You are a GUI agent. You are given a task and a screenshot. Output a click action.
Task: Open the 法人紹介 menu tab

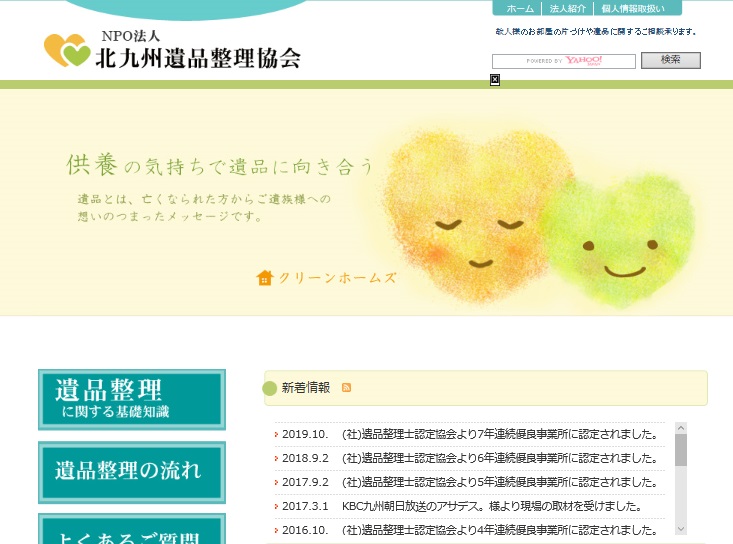tap(569, 8)
